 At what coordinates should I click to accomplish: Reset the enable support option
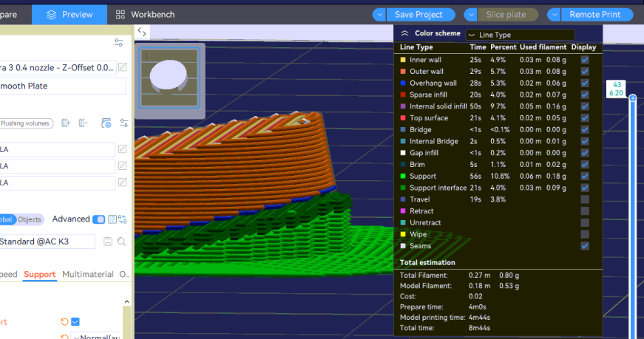pos(64,322)
